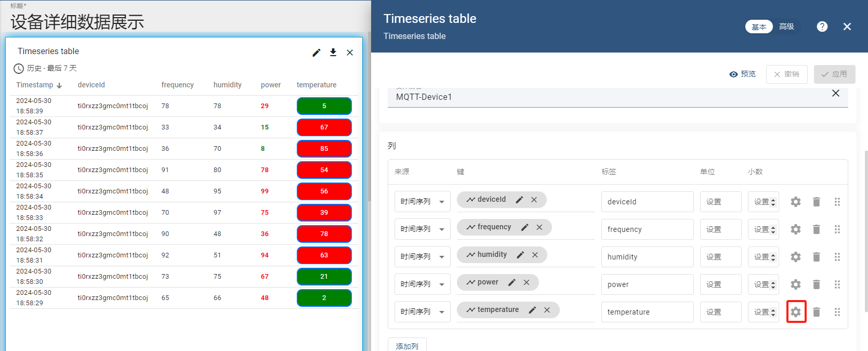Download widget data via export icon
The image size is (868, 351).
[333, 53]
